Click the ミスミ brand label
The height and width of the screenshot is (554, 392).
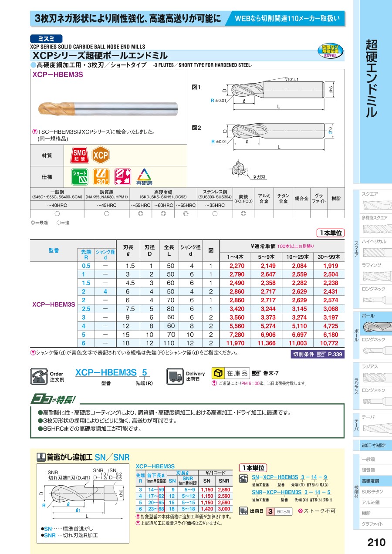(x=46, y=39)
